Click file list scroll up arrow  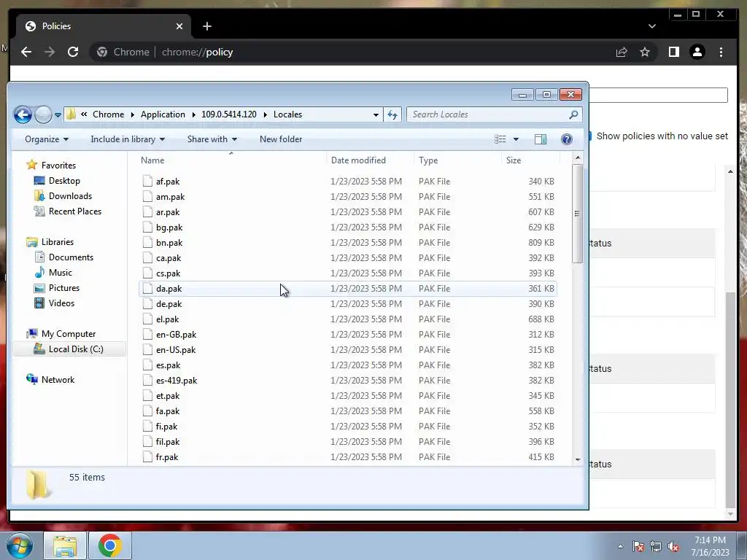point(578,157)
